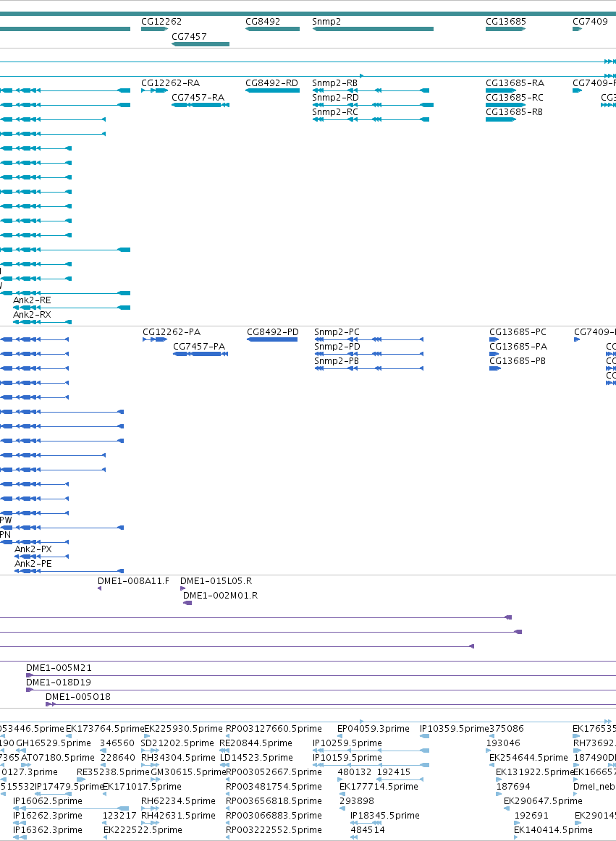Open the IP10359.5prime EST label

tap(454, 729)
